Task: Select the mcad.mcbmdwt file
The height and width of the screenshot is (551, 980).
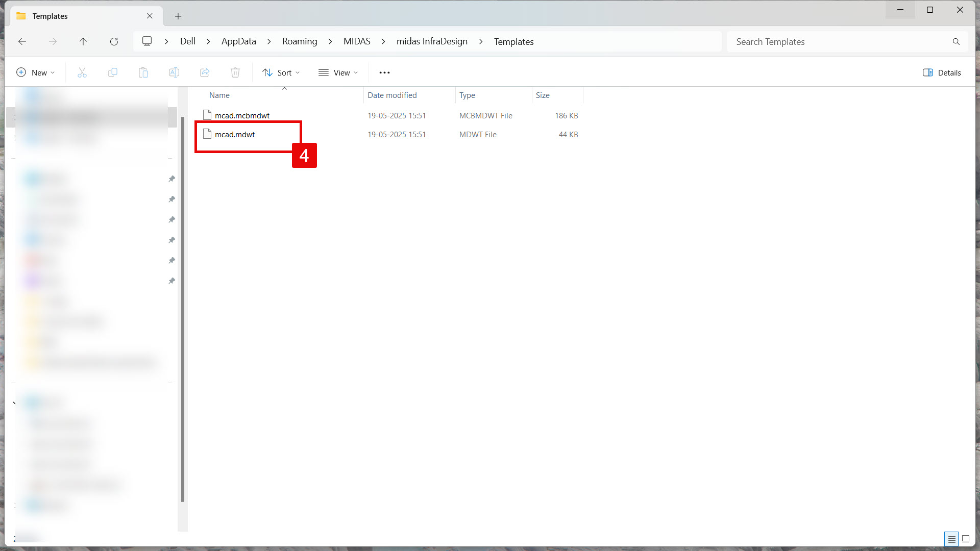Action: (x=242, y=116)
